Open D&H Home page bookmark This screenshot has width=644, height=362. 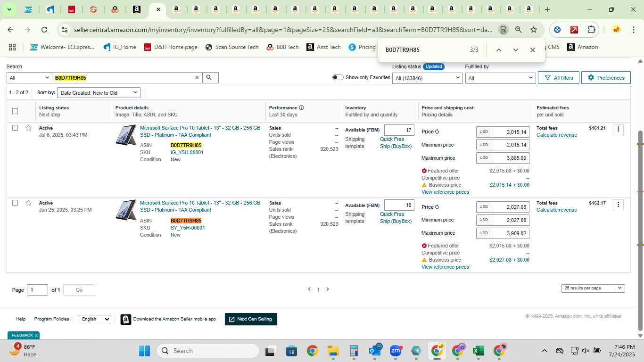point(171,47)
